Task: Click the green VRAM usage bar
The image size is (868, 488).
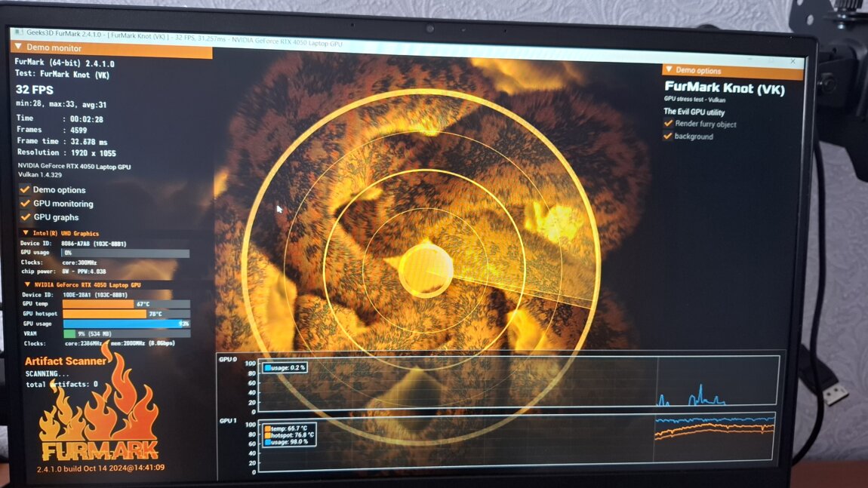Action: (69, 333)
